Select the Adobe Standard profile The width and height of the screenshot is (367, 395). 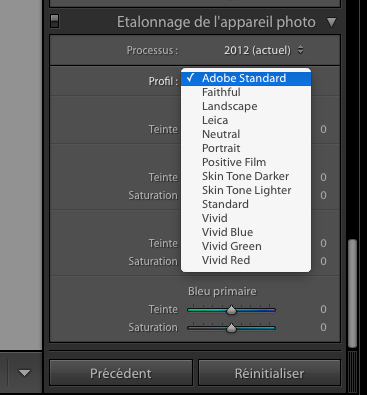point(246,78)
